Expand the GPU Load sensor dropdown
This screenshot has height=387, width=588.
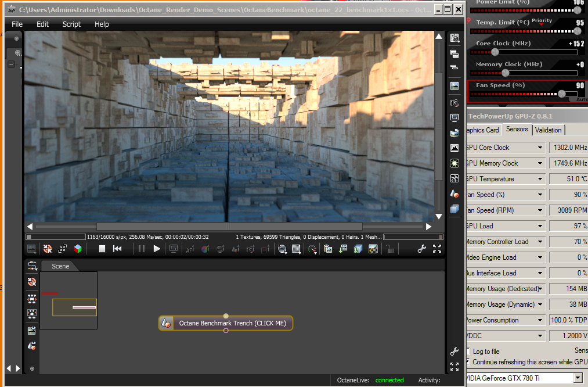pos(540,226)
